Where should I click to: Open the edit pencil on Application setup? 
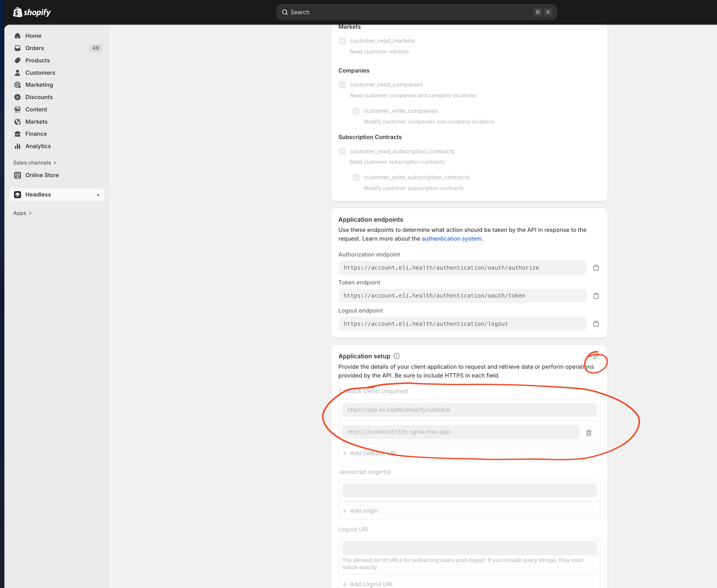coord(595,357)
